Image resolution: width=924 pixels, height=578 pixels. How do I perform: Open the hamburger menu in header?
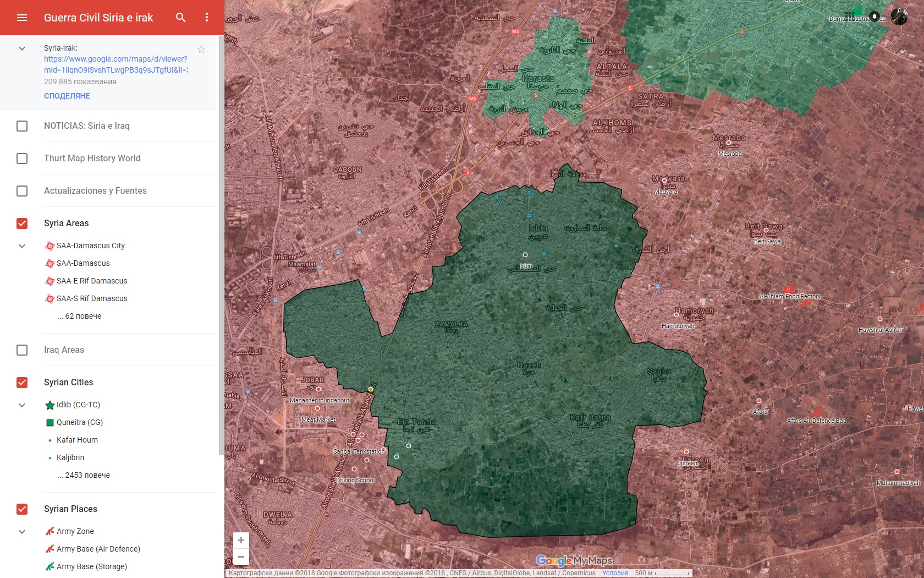click(22, 18)
